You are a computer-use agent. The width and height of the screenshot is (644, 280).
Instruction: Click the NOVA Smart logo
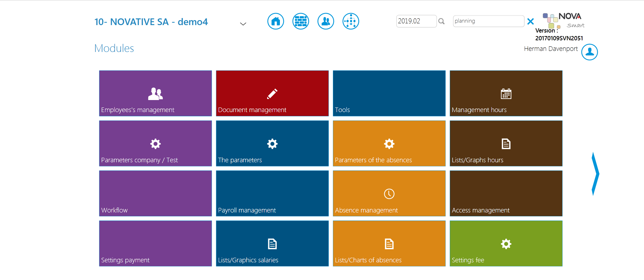coord(564,21)
